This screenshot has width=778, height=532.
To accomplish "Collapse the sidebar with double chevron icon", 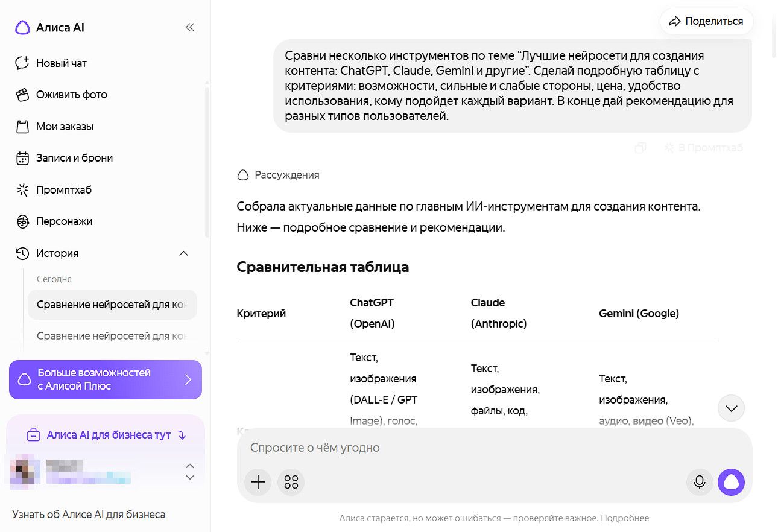I will click(x=190, y=27).
